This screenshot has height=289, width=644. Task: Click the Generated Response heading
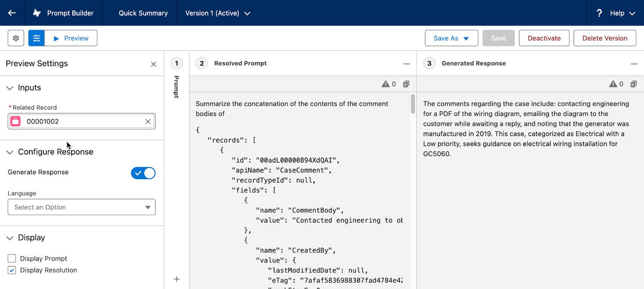[473, 63]
